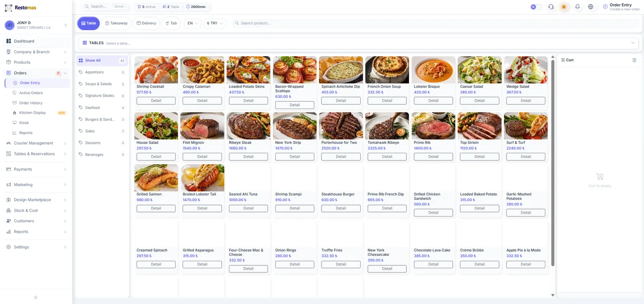This screenshot has height=304, width=644.
Task: Click the bottom Reports chart icon
Action: [x=9, y=232]
